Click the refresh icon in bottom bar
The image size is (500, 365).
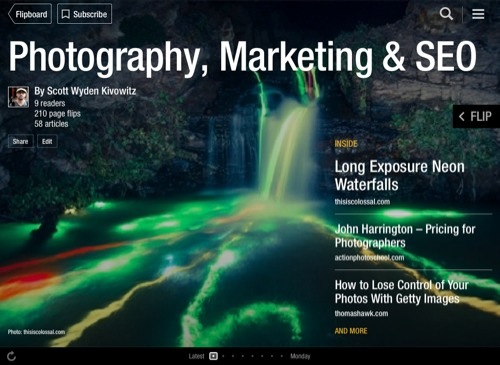[12, 356]
